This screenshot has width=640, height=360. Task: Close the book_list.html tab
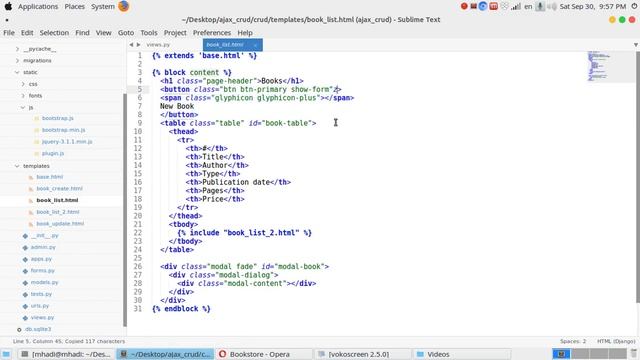tap(255, 45)
